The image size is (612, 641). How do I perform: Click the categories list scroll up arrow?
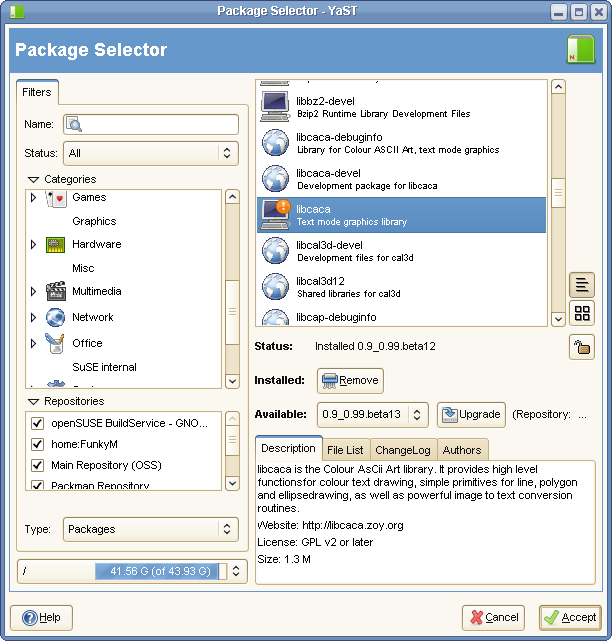pos(232,197)
